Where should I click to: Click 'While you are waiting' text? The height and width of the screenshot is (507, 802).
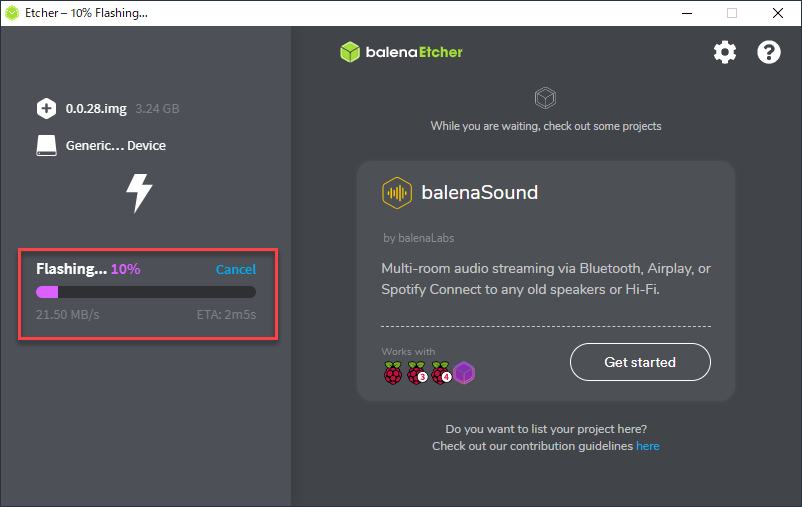(x=546, y=126)
